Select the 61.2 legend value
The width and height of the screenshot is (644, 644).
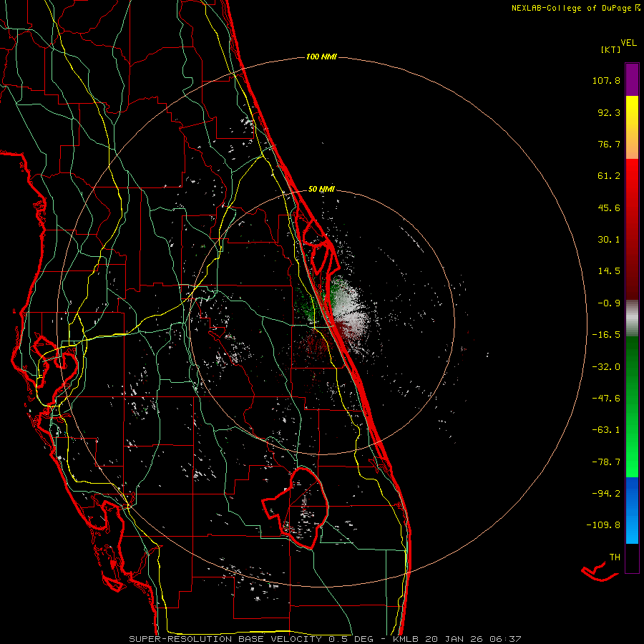(609, 176)
